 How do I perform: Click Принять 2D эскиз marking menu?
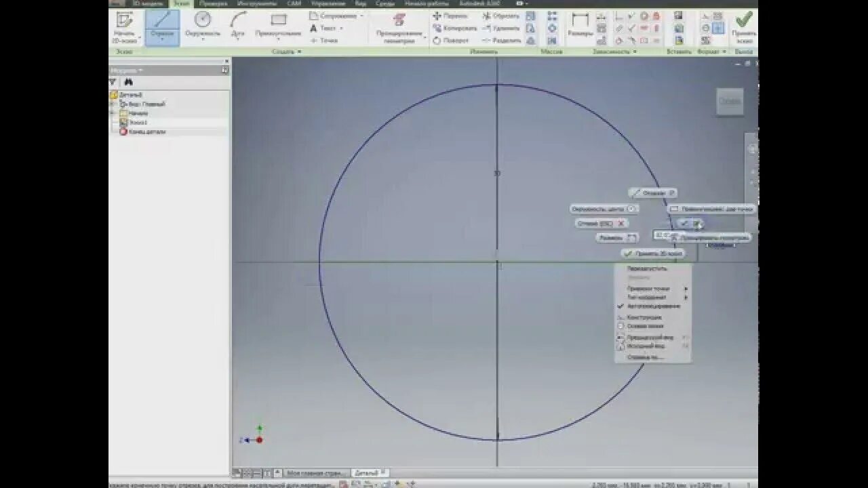click(x=653, y=253)
